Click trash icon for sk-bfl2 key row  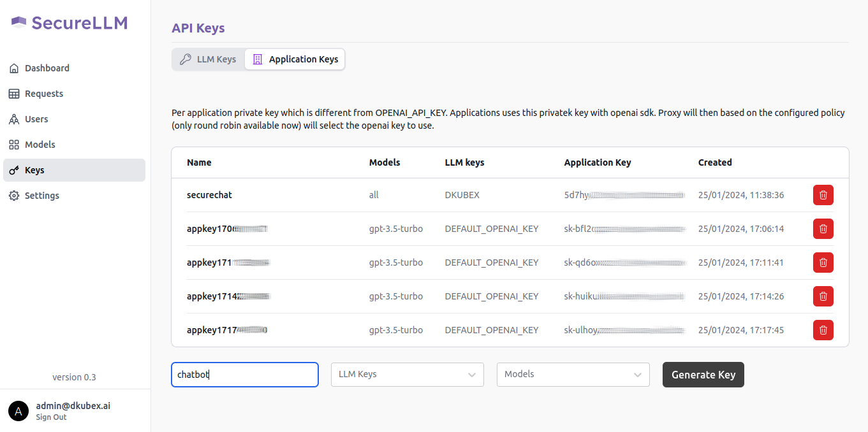click(x=823, y=229)
